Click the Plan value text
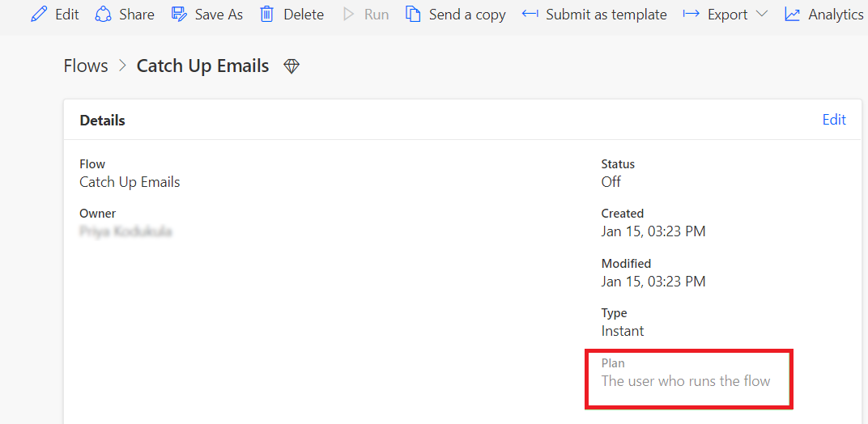The width and height of the screenshot is (868, 424). click(685, 381)
